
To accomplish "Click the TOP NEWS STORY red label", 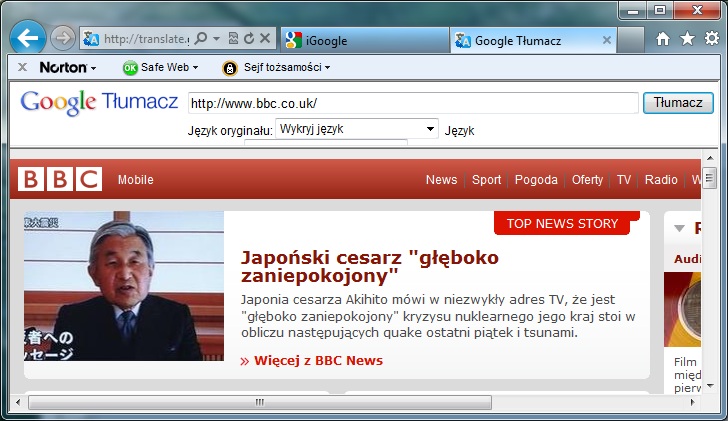I will tap(562, 223).
